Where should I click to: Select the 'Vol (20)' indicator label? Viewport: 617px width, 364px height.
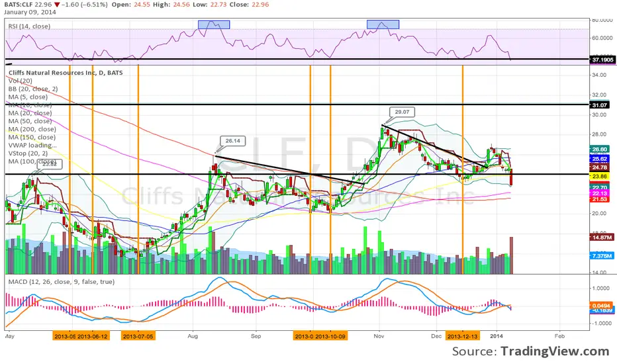(21, 81)
